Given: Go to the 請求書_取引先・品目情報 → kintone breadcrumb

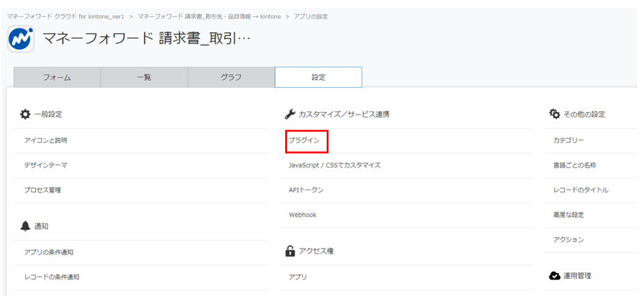Looking at the screenshot, I should point(209,17).
